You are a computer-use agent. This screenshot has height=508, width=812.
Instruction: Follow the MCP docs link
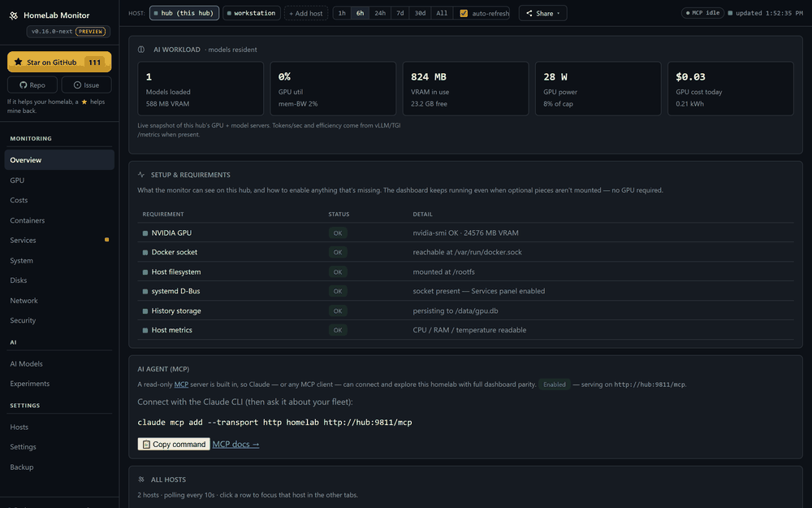235,445
